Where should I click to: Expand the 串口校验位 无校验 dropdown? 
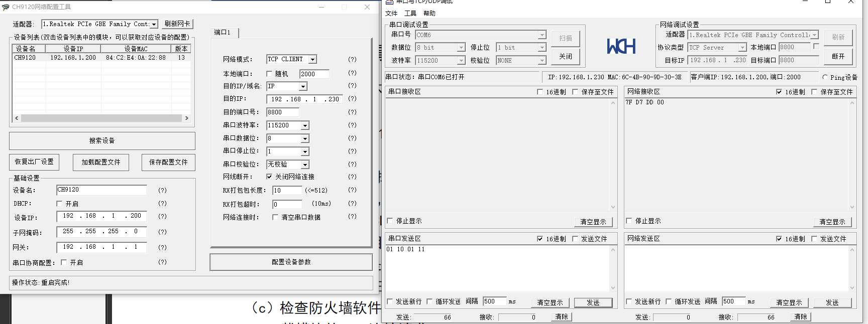pyautogui.click(x=305, y=165)
